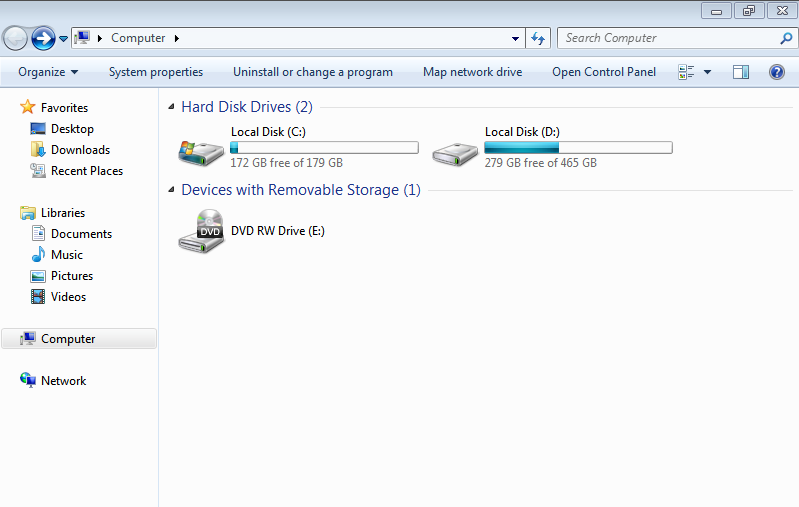Screen dimensions: 799x507
Task: Click the Local Disk (C:) label
Action: pos(268,132)
